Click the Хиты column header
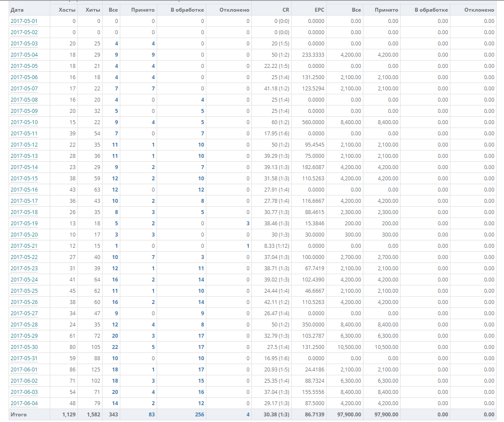 pos(93,10)
